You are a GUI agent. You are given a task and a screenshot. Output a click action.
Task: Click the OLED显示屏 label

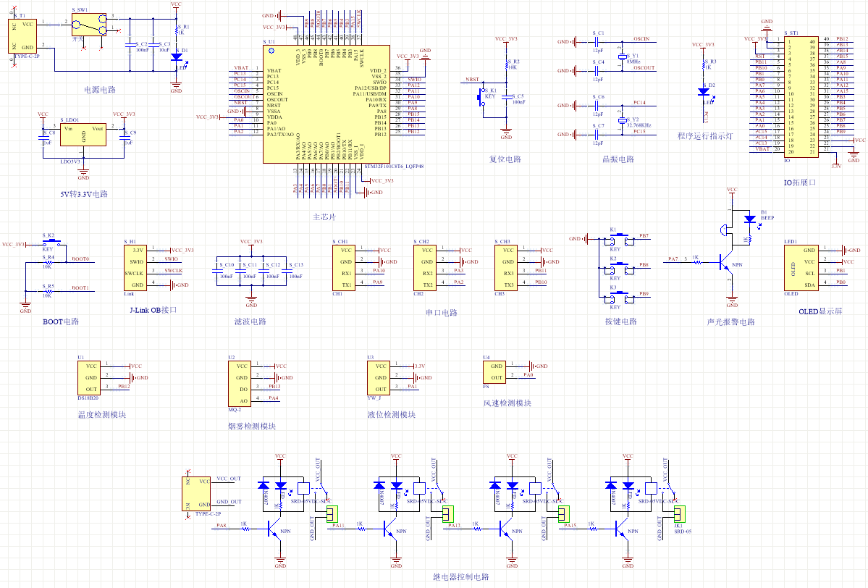point(820,311)
